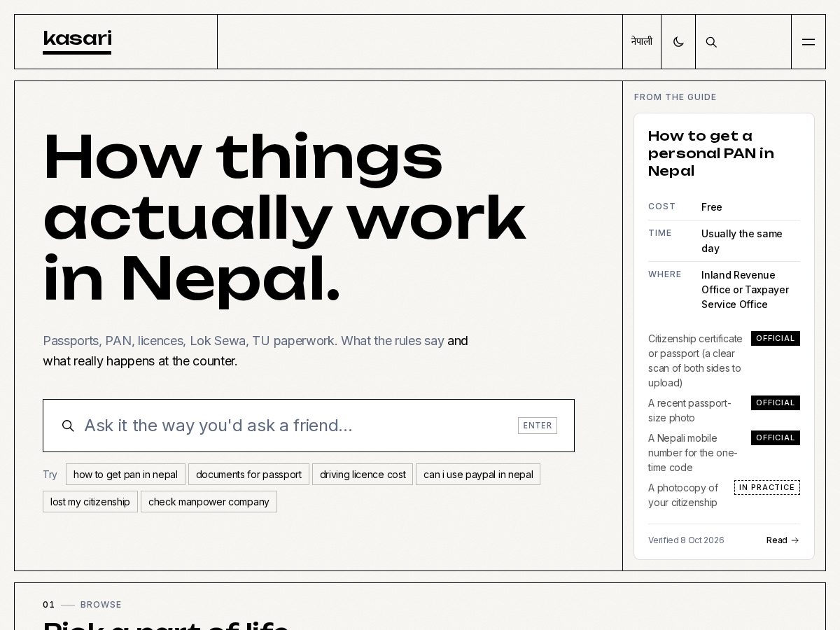This screenshot has height=630, width=840.
Task: Click the 'Passports, PAN, licences' subtitle text
Action: coord(255,351)
